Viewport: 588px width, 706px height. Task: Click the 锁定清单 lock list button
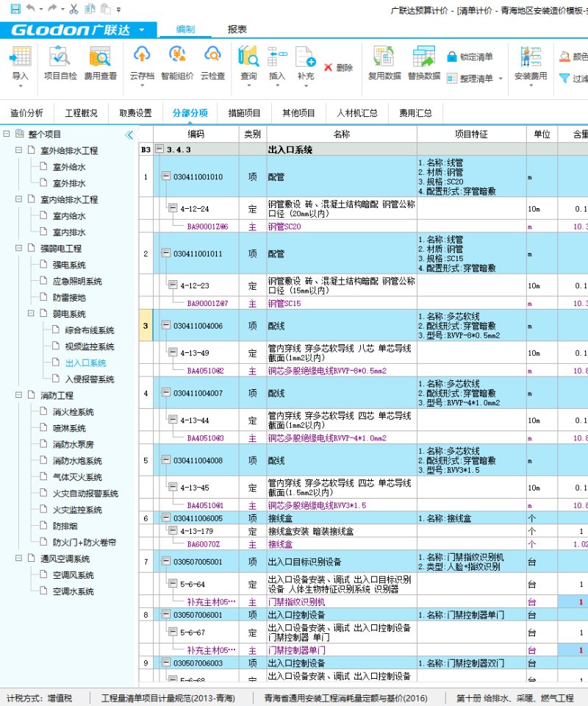[x=470, y=57]
